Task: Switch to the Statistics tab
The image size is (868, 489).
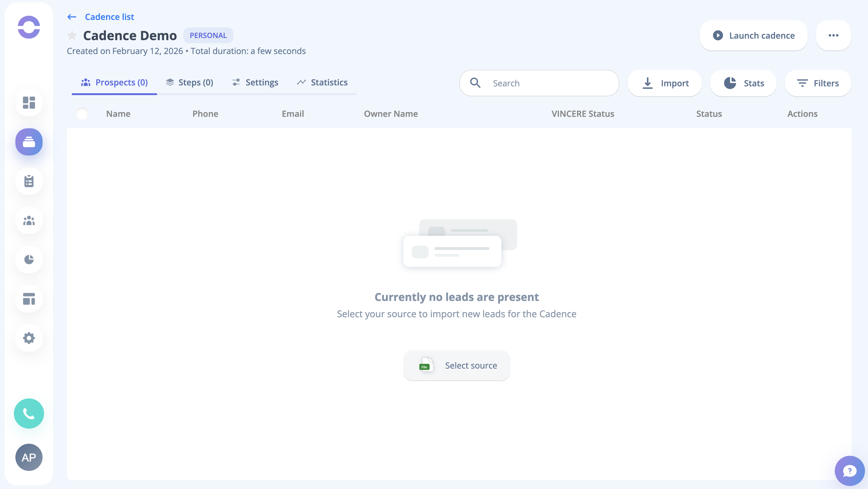Action: (x=322, y=83)
